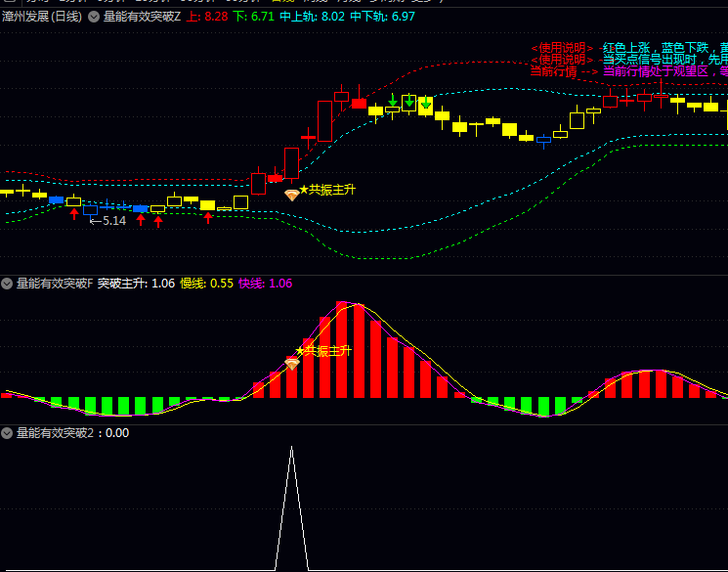This screenshot has height=572, width=728.
Task: Click the 快线: 1.06 magenta value label
Action: (x=265, y=284)
